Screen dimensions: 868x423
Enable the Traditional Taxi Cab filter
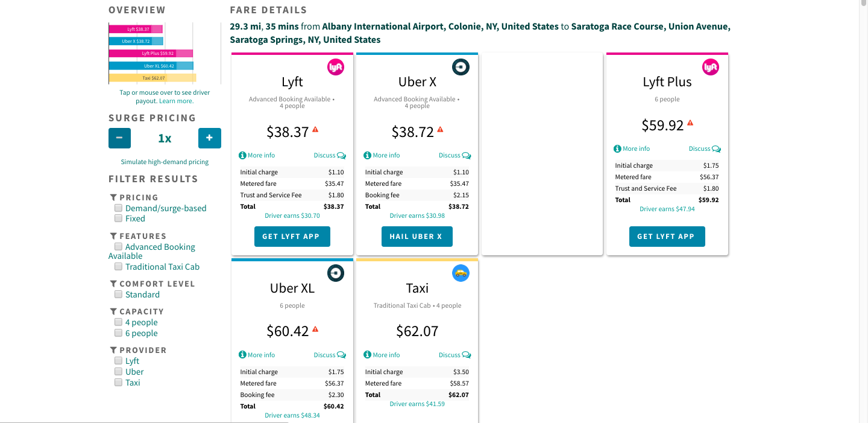coord(118,266)
